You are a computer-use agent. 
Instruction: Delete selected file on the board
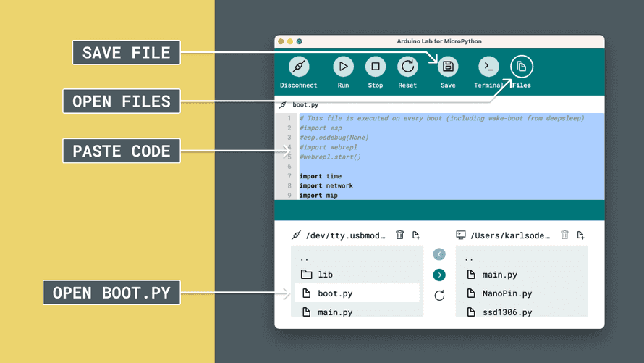(x=400, y=235)
